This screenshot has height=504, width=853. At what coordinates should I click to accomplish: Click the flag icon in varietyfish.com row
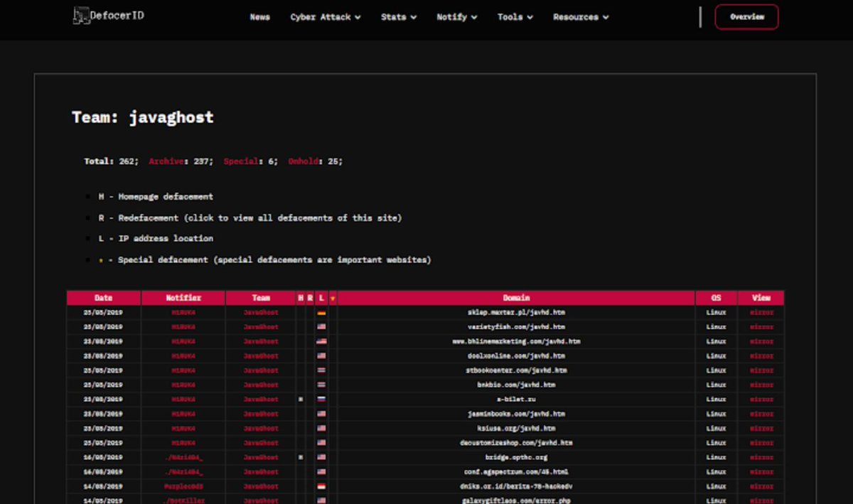321,327
